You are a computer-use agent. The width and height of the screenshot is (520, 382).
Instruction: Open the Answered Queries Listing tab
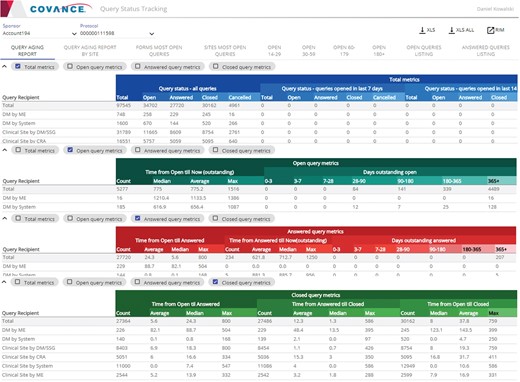tap(486, 51)
